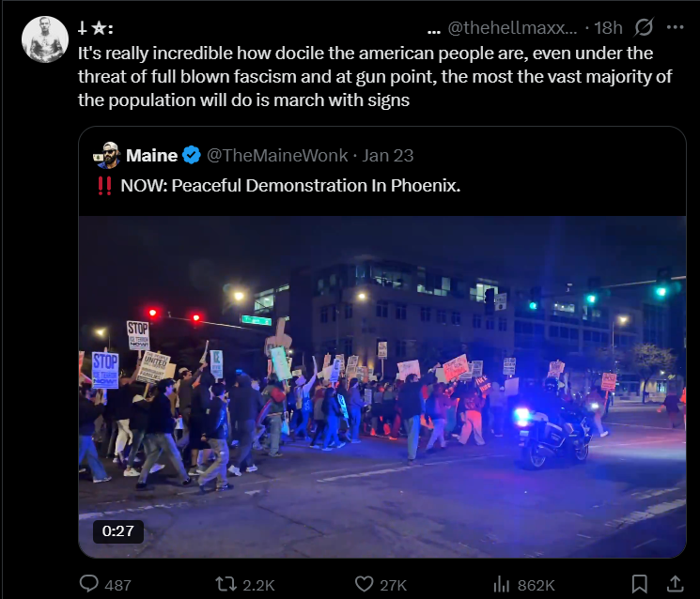Open the 18h timestamp permalink
The width and height of the screenshot is (700, 599).
coord(608,28)
